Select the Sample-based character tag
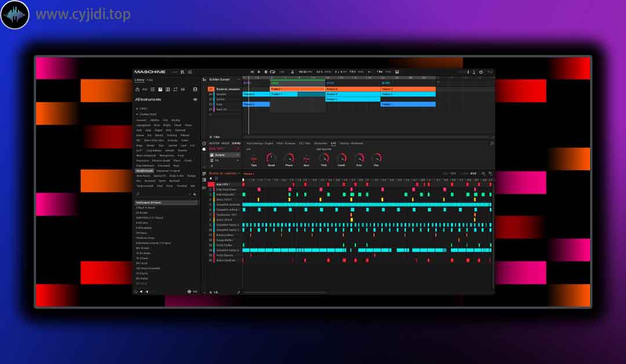Screen dimensions: 626x364 (144, 171)
